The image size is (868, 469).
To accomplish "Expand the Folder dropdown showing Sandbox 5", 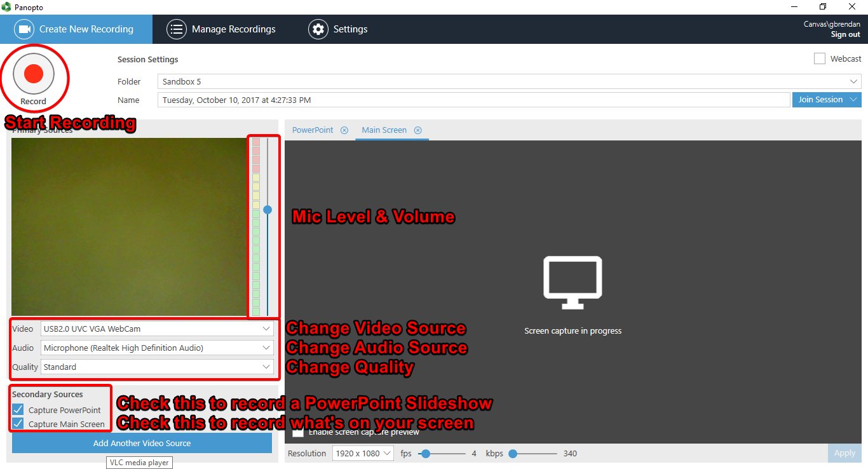I will coord(510,81).
